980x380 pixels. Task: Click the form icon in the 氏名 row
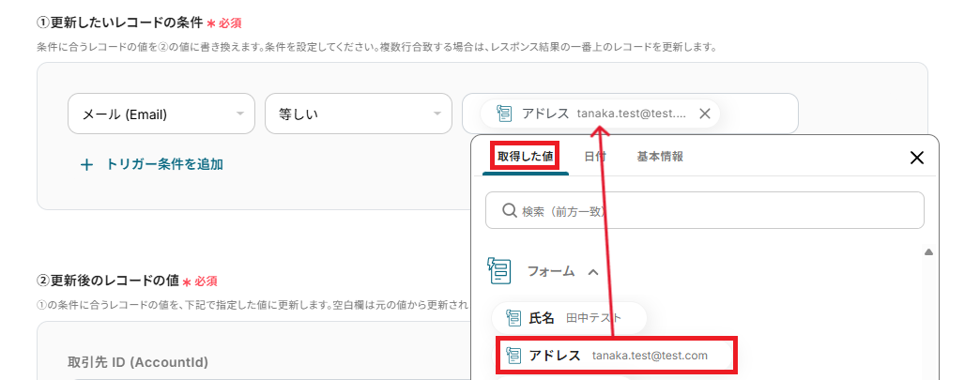pyautogui.click(x=513, y=318)
